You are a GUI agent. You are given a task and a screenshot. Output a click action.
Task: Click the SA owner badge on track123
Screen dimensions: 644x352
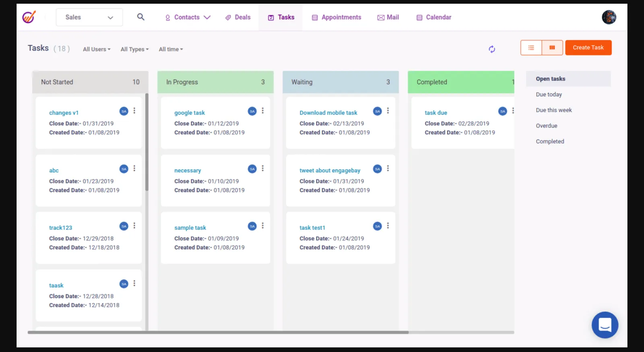point(124,226)
